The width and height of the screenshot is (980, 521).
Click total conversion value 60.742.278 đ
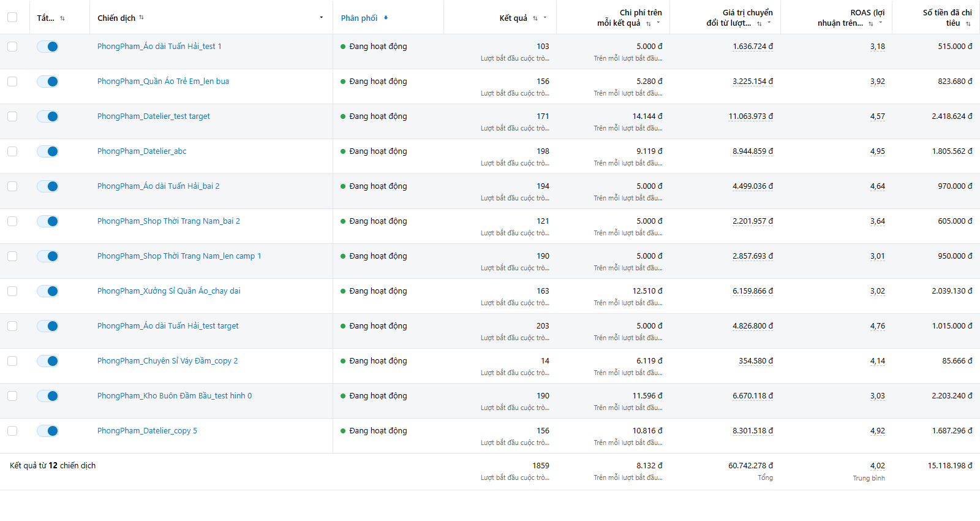point(750,466)
